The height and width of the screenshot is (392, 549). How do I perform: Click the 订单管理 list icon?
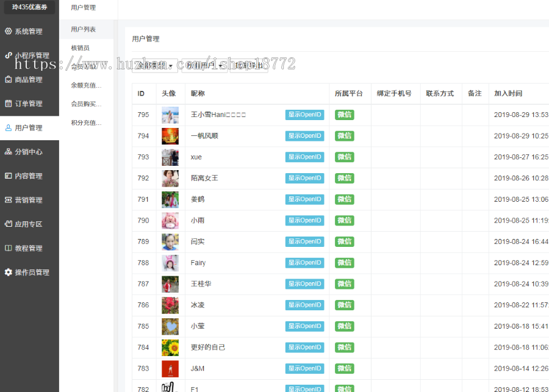click(8, 104)
